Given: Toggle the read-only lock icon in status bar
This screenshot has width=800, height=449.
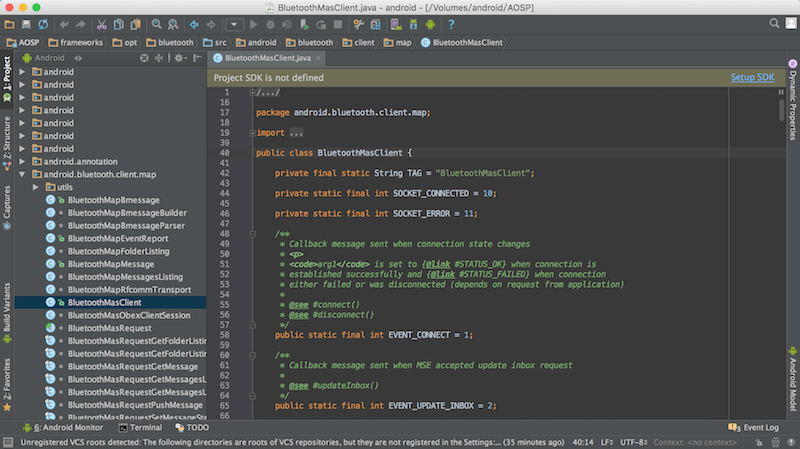Looking at the screenshot, I should 759,442.
